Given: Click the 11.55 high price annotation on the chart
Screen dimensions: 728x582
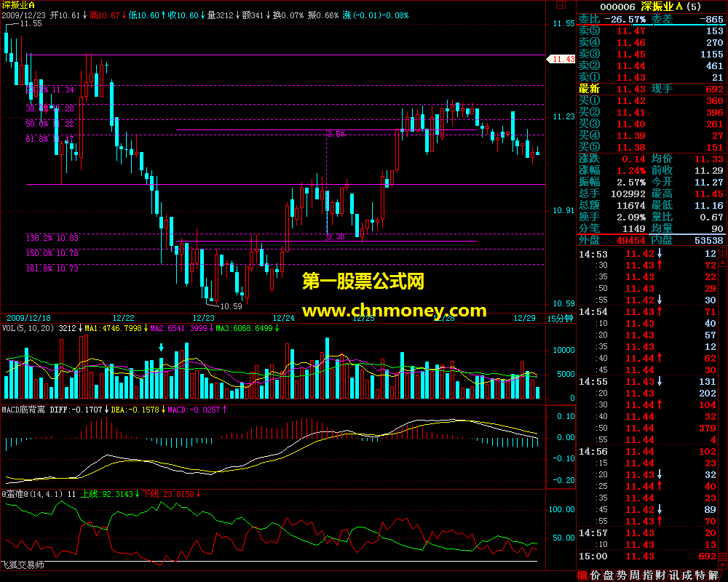Looking at the screenshot, I should point(31,23).
